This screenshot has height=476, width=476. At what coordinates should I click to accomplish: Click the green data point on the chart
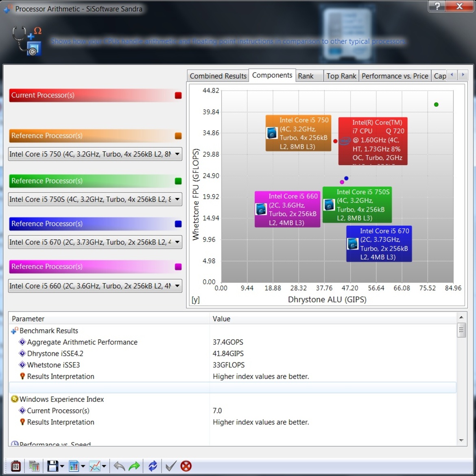tap(436, 105)
